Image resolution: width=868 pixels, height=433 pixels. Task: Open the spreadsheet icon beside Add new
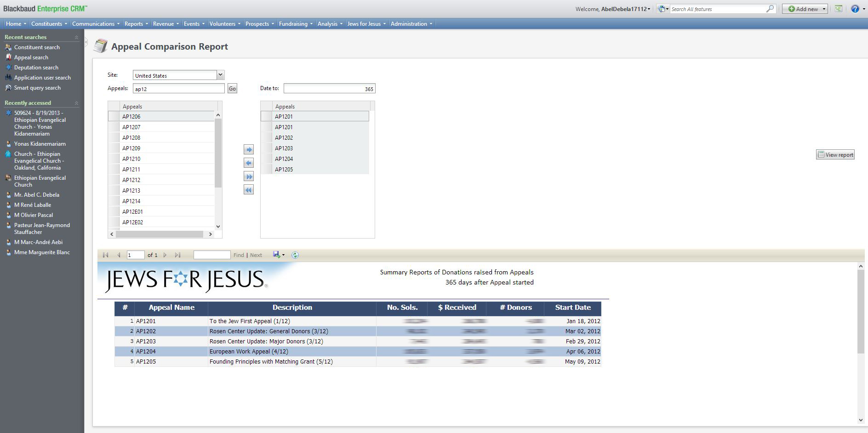coord(839,9)
